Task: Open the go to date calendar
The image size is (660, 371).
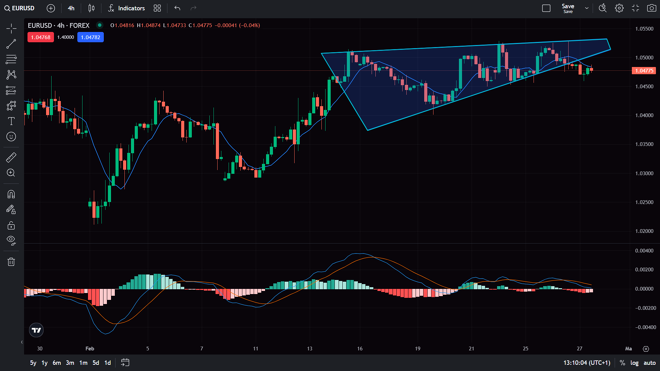Action: (125, 362)
